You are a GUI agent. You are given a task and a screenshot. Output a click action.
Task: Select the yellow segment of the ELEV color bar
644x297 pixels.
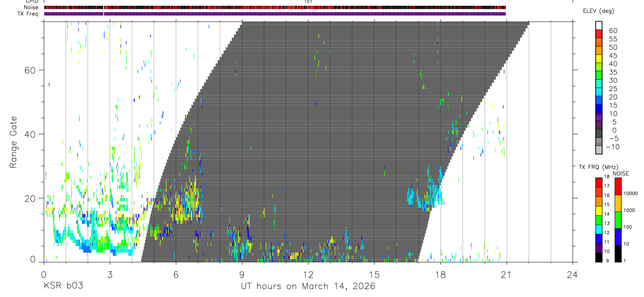[x=598, y=59]
